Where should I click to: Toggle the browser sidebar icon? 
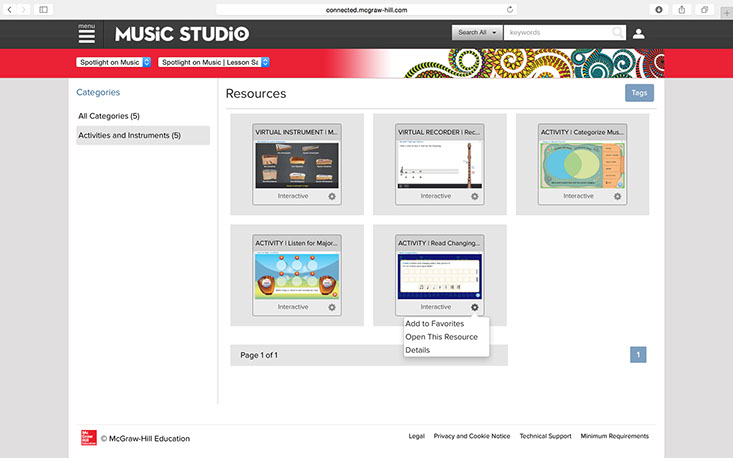[43, 9]
